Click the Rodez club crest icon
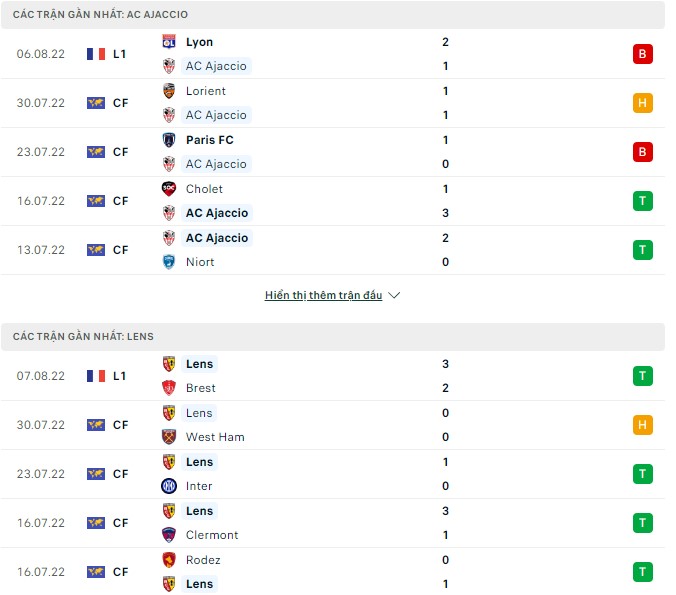This screenshot has width=676, height=595. (169, 560)
